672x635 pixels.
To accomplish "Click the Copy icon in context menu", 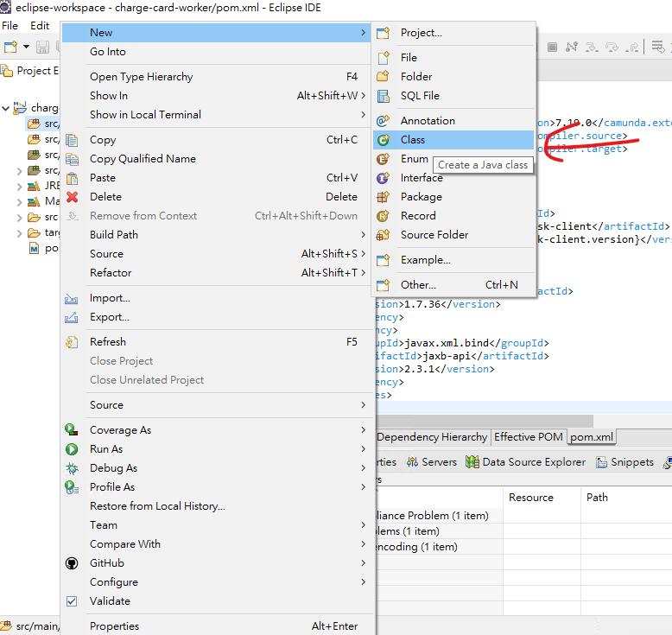I will click(x=72, y=140).
